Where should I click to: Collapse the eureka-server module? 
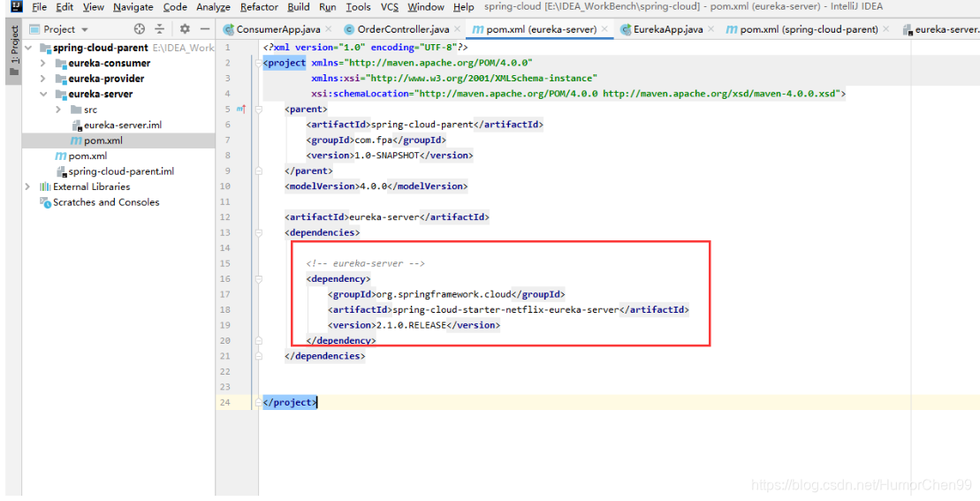click(43, 94)
